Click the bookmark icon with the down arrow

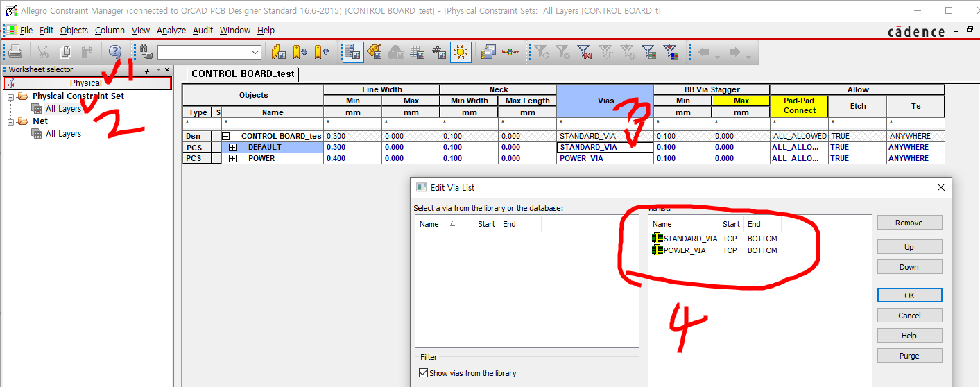point(300,52)
